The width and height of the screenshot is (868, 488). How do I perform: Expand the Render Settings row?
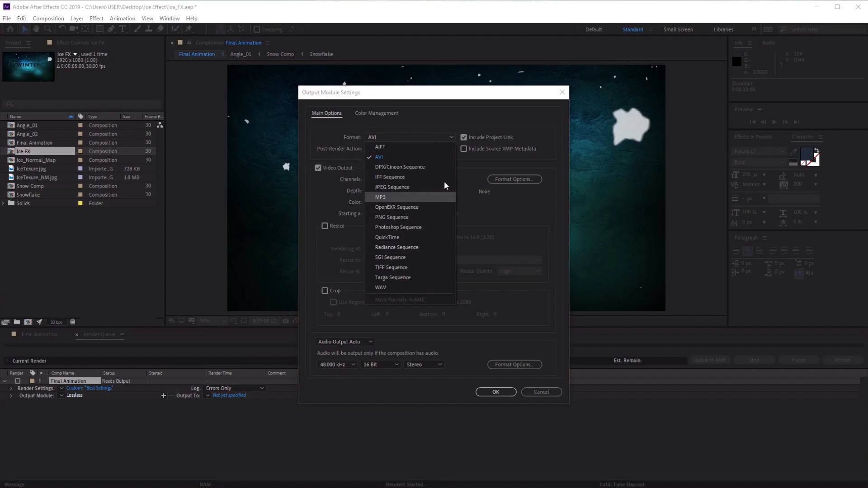pyautogui.click(x=10, y=388)
